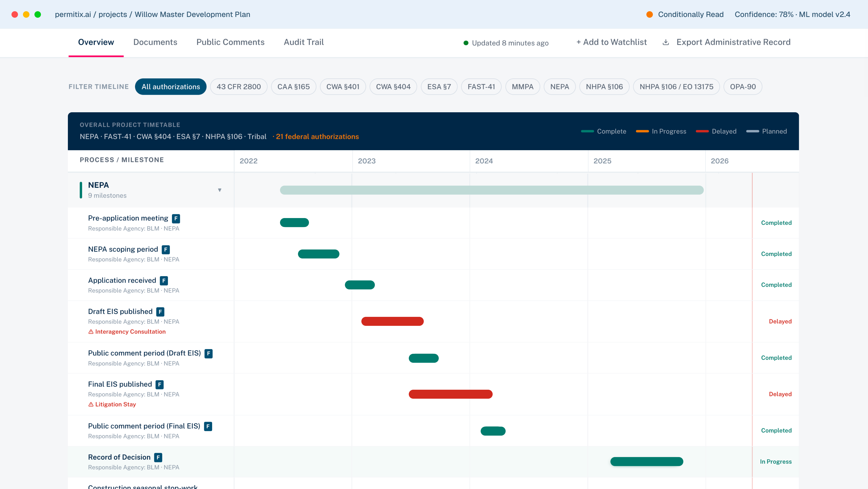Click F badge beside Draft EIS published
The image size is (868, 489).
tap(160, 312)
